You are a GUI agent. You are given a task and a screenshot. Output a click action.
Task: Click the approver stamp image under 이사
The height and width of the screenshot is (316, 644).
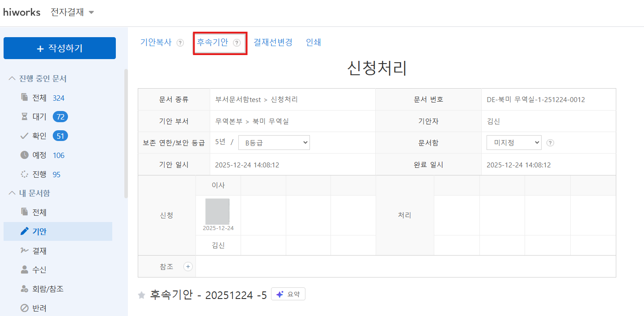pyautogui.click(x=217, y=211)
